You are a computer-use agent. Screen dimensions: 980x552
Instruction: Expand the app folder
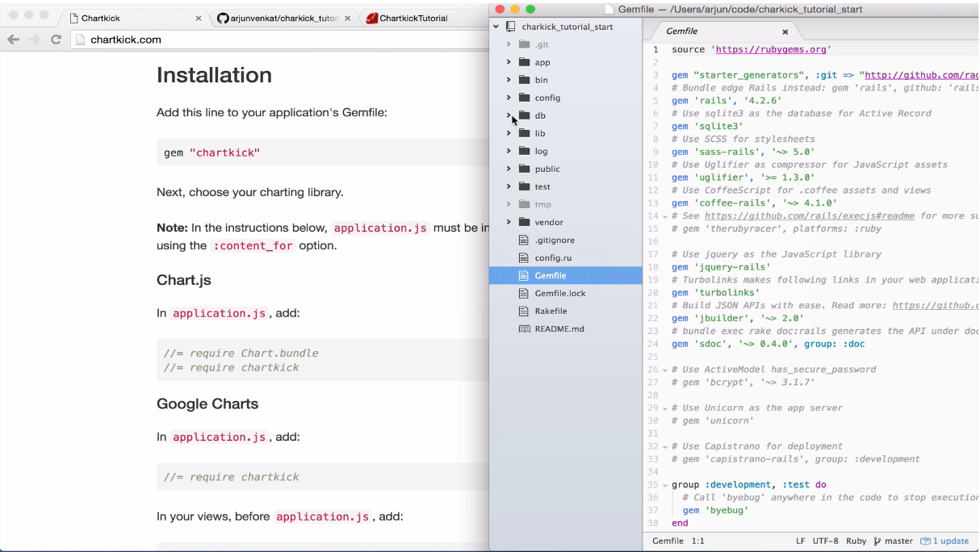point(509,62)
